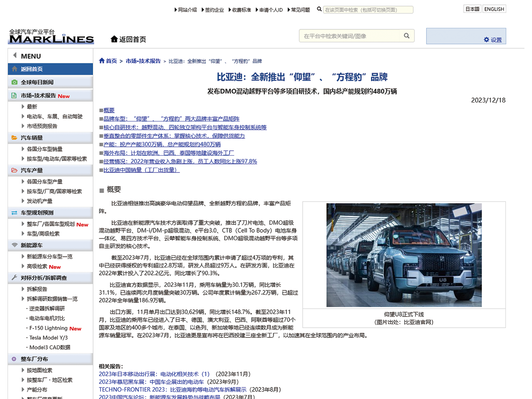532x399 pixels.
Task: Focus the platform keyword search box
Action: point(349,36)
